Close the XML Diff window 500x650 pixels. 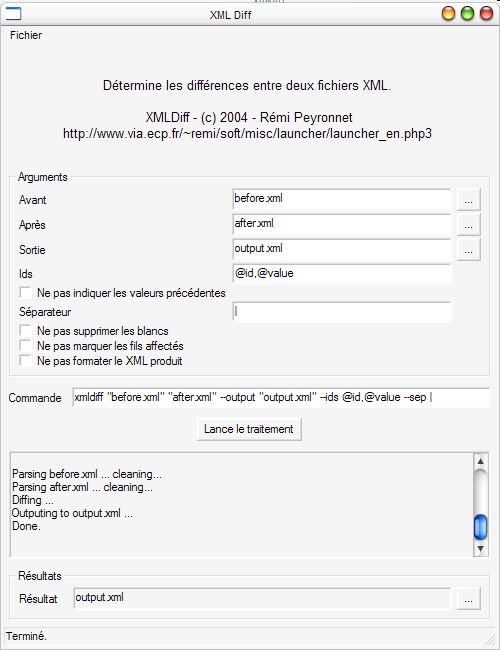486,14
